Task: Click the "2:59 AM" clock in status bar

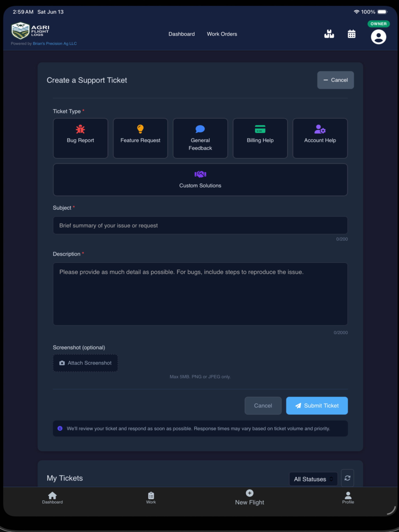Action: pyautogui.click(x=23, y=12)
